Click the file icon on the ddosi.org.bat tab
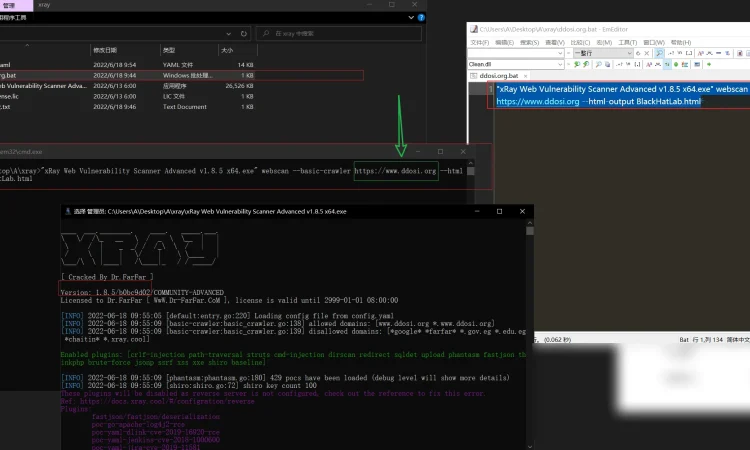Viewport: 750px width, 450px height. point(474,76)
